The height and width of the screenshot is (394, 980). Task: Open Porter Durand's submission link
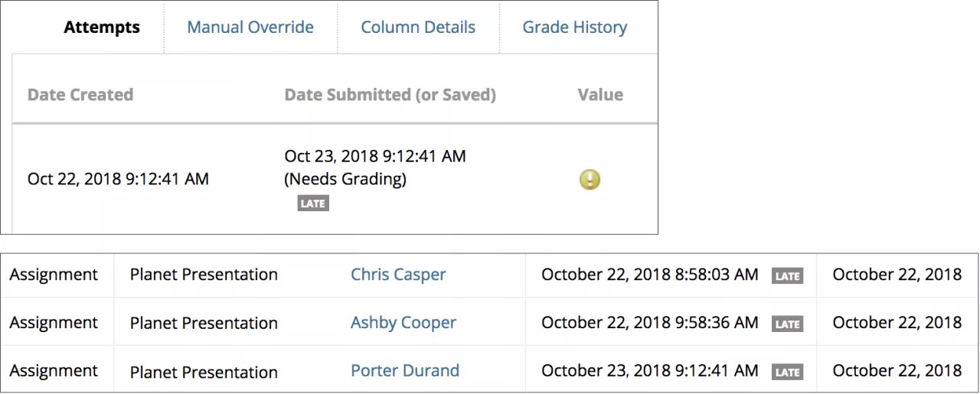click(405, 371)
